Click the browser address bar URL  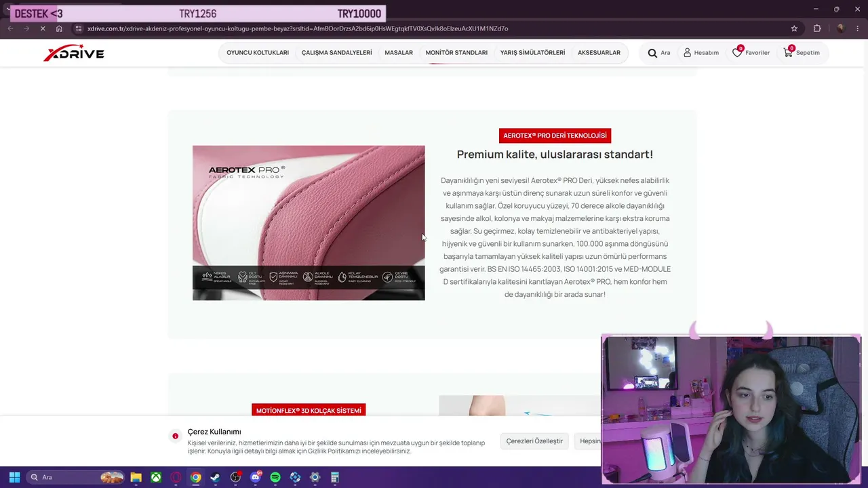[x=298, y=28]
